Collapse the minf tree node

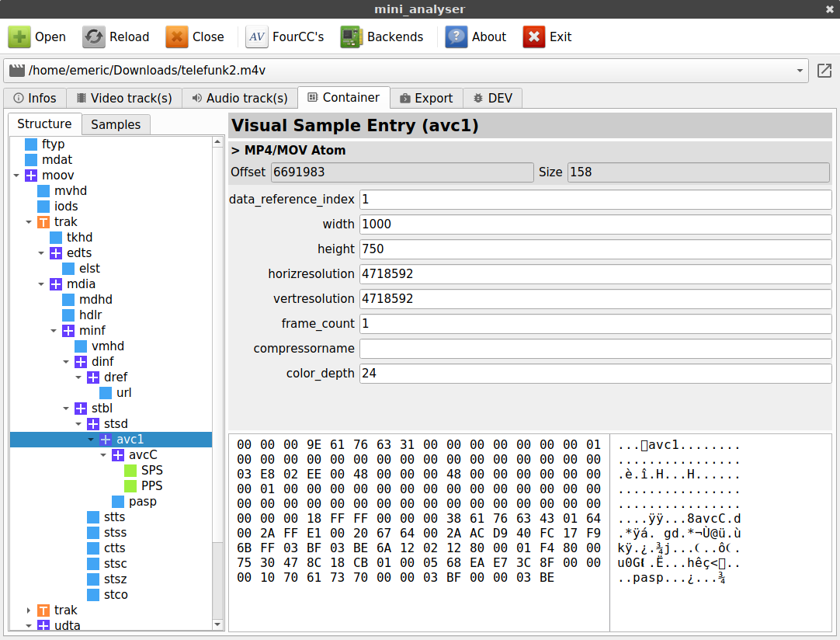tap(54, 331)
